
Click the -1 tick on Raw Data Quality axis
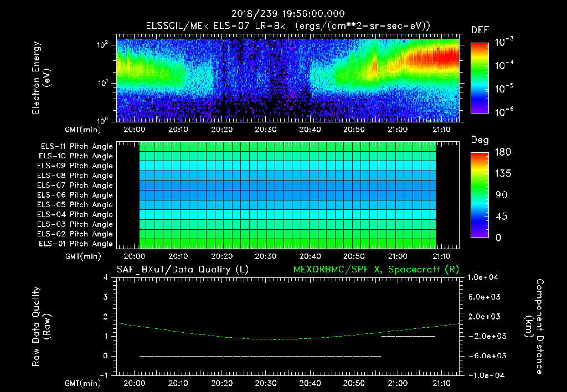point(104,375)
